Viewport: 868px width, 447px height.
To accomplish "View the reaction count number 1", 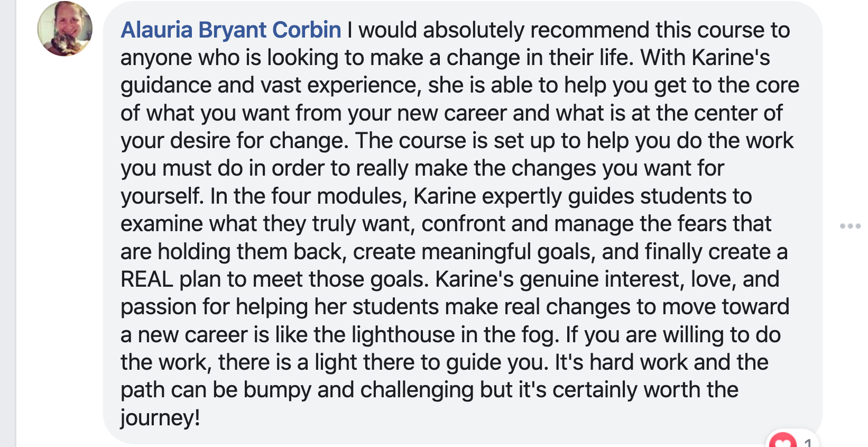I will (808, 442).
